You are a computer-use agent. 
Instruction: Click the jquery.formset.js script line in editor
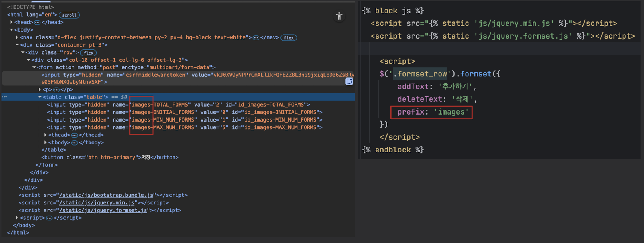tap(503, 36)
